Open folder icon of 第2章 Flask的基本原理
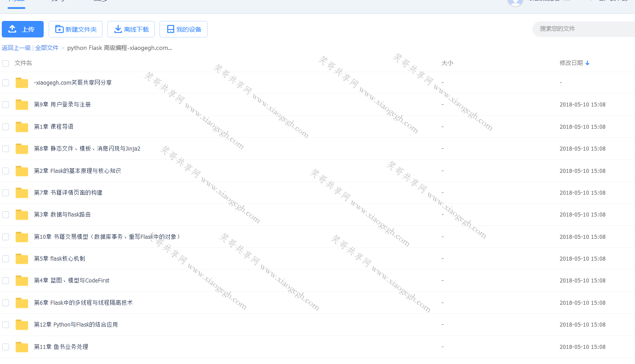 coord(22,171)
